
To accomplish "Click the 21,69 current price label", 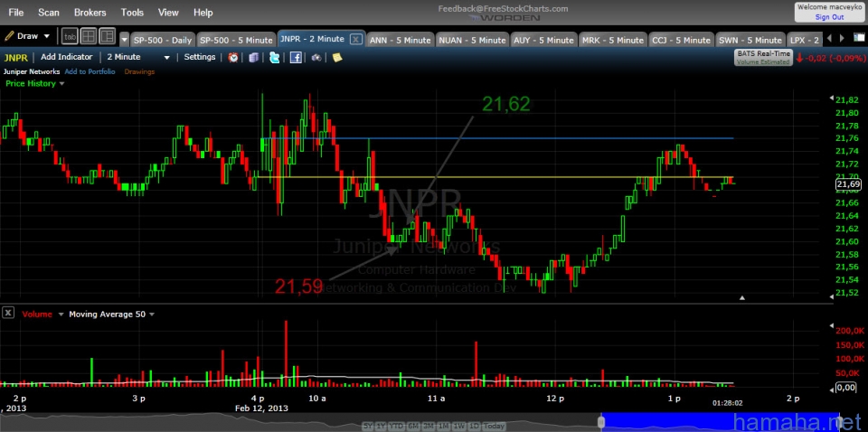I will pos(847,184).
